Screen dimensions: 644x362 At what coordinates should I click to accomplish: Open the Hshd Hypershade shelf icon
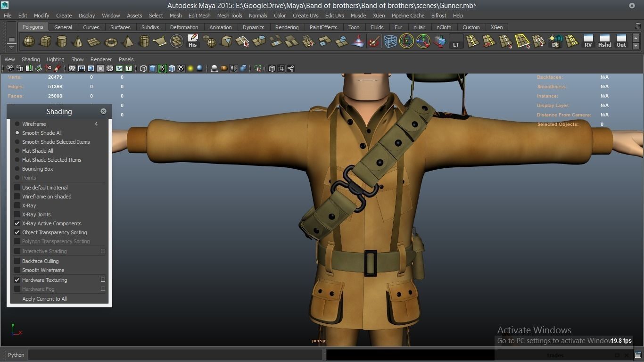click(x=604, y=41)
